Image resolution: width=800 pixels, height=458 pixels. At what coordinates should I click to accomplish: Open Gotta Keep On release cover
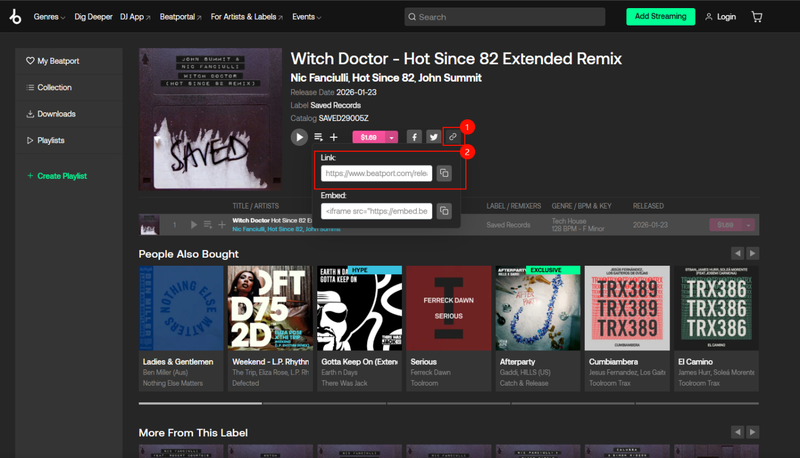(359, 308)
